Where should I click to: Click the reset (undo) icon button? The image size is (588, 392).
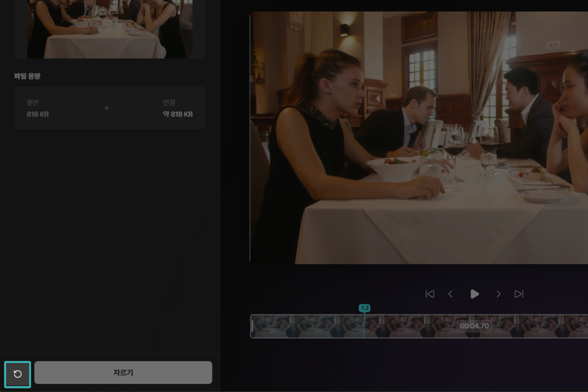coord(18,374)
